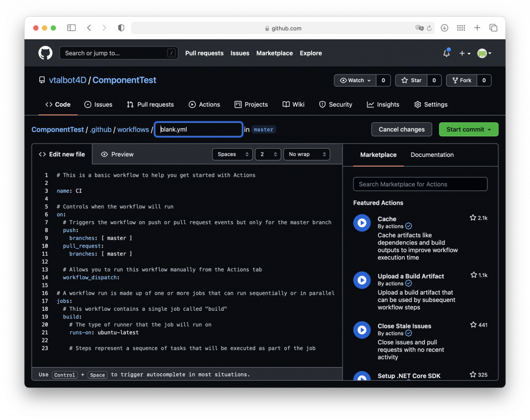Switch to the repository Issues tab
Image resolution: width=530 pixels, height=420 pixels.
[x=98, y=105]
